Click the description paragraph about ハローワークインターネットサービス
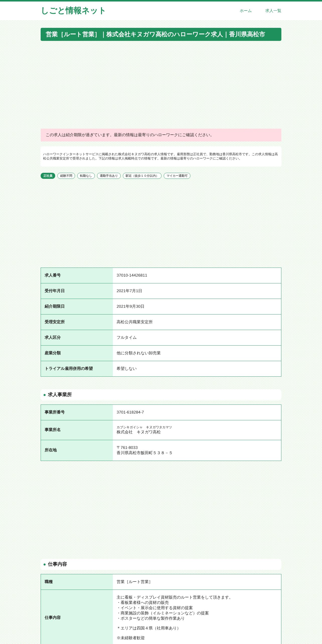The image size is (322, 644). click(x=160, y=156)
